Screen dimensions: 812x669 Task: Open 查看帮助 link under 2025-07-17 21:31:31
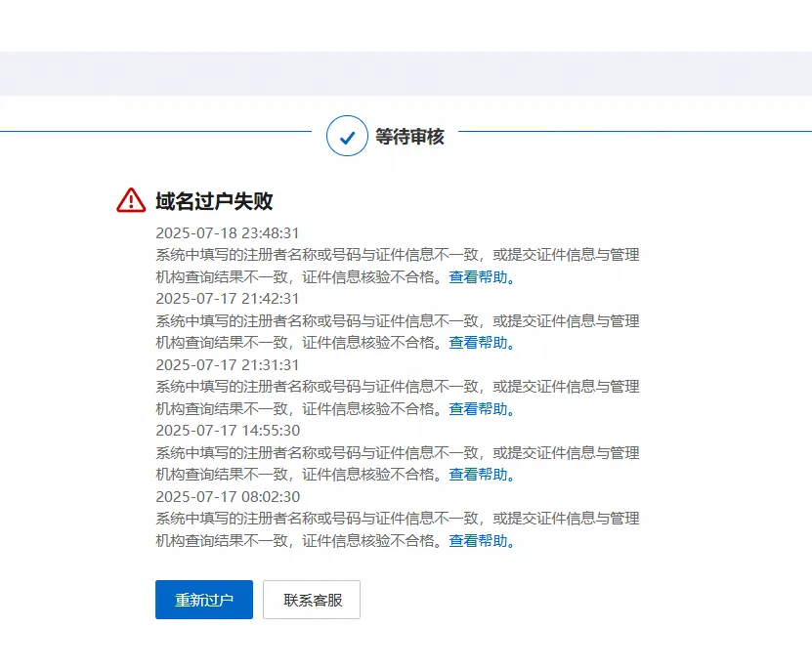pos(478,408)
